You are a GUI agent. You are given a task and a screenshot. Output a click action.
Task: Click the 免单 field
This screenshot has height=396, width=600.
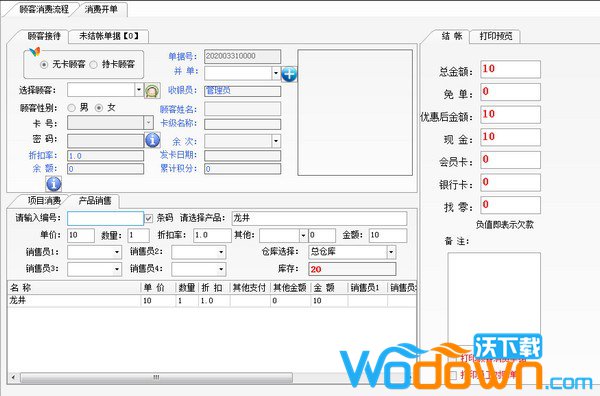[510, 92]
